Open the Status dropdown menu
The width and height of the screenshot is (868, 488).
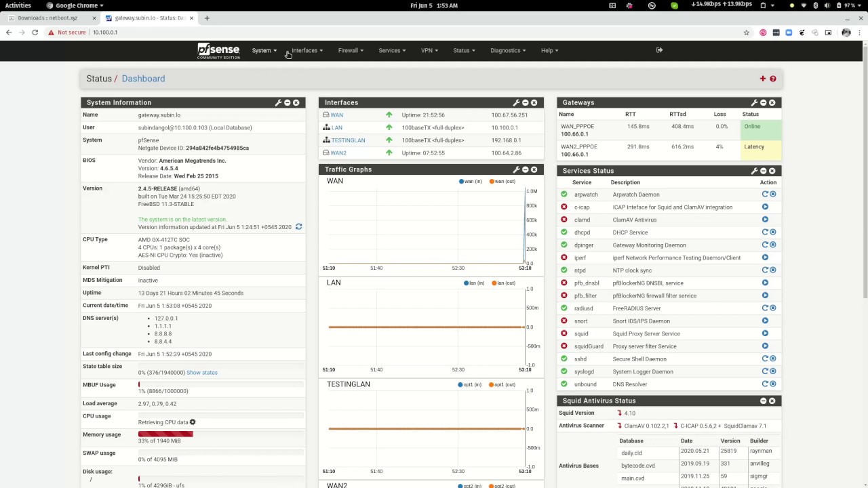464,51
